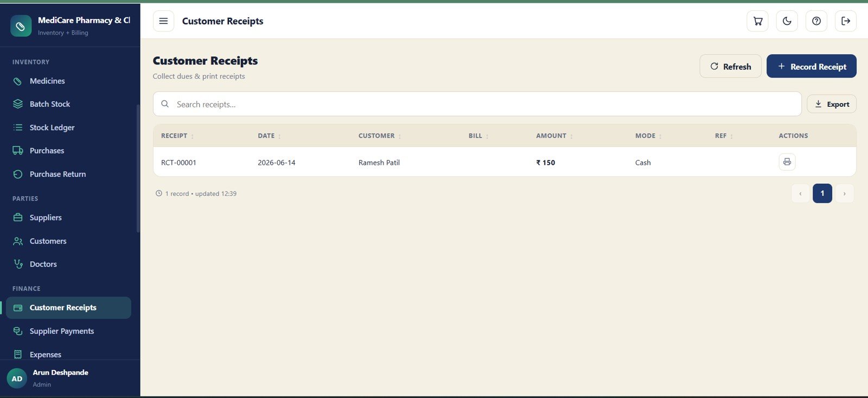This screenshot has height=398, width=868.
Task: Export receipts with Export button
Action: pos(832,104)
